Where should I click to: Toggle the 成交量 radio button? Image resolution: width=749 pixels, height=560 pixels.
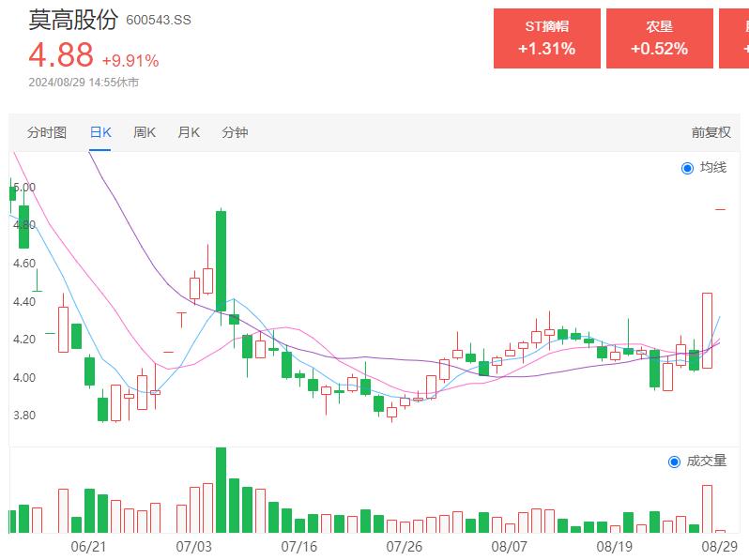coord(674,462)
